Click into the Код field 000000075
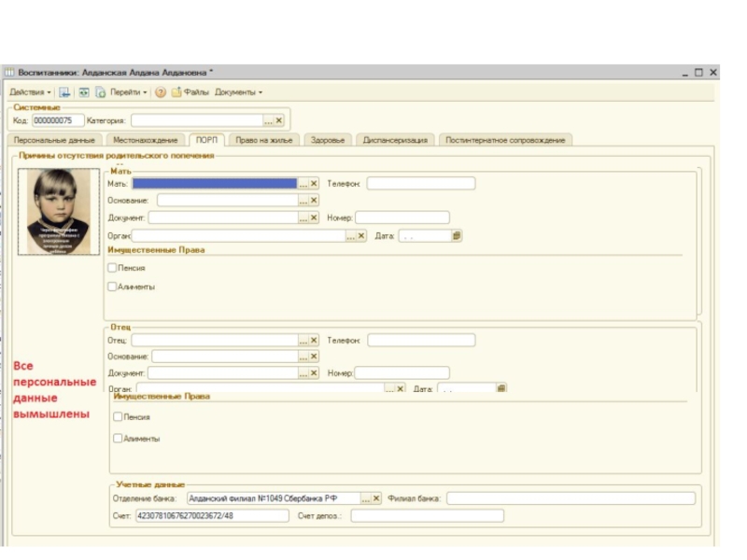 click(x=58, y=120)
